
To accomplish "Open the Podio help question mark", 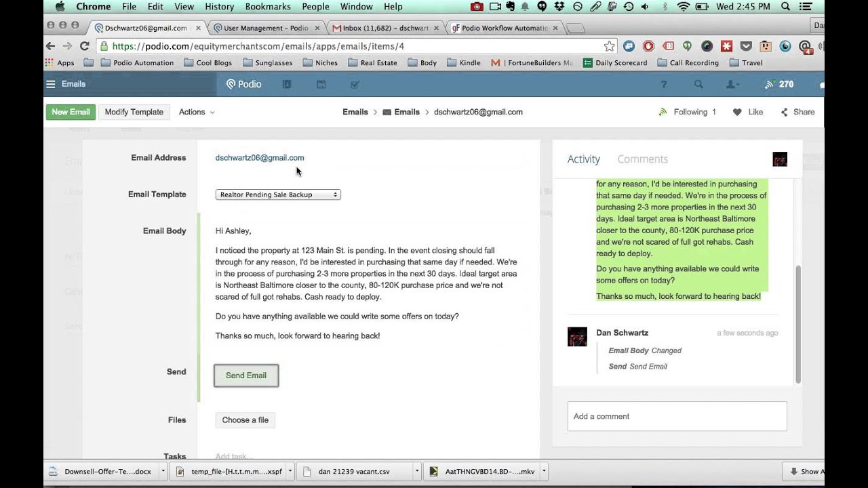I will pos(664,85).
